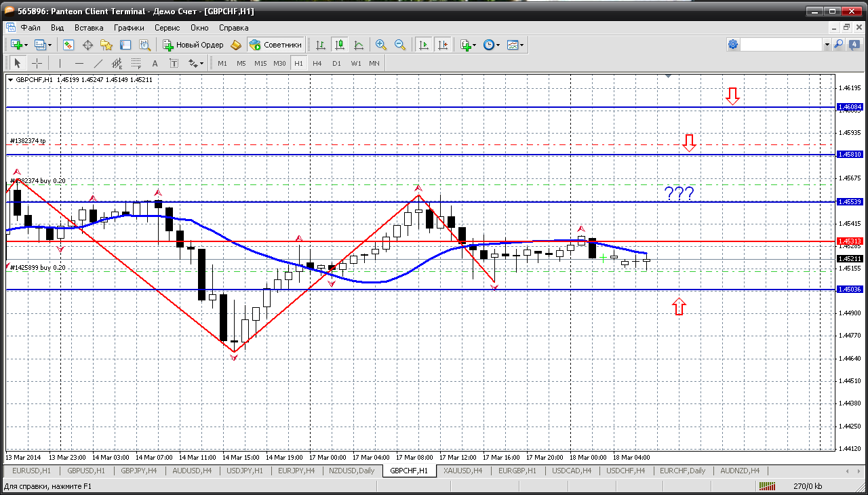Switch to the XAUUSD,H4 chart tab
868x495 pixels.
tap(464, 471)
